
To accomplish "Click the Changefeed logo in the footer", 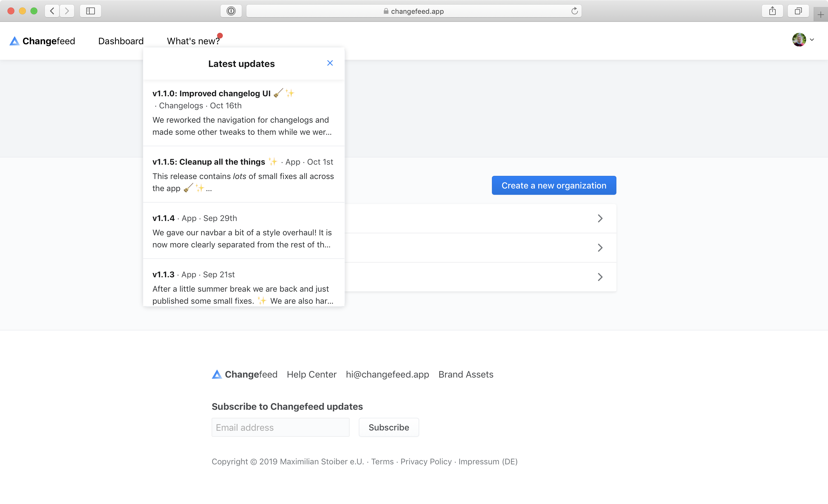I will tap(244, 374).
